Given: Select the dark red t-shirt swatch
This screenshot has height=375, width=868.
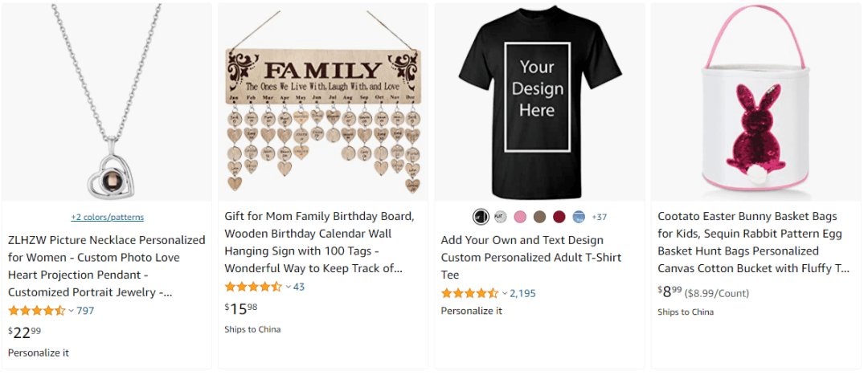Looking at the screenshot, I should pos(559,217).
